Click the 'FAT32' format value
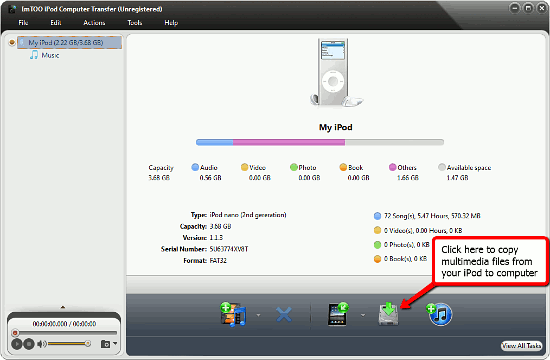The width and height of the screenshot is (550, 360). (218, 261)
